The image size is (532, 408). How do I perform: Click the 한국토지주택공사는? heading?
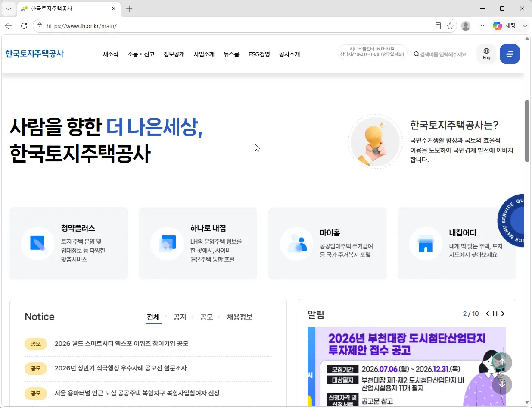454,125
